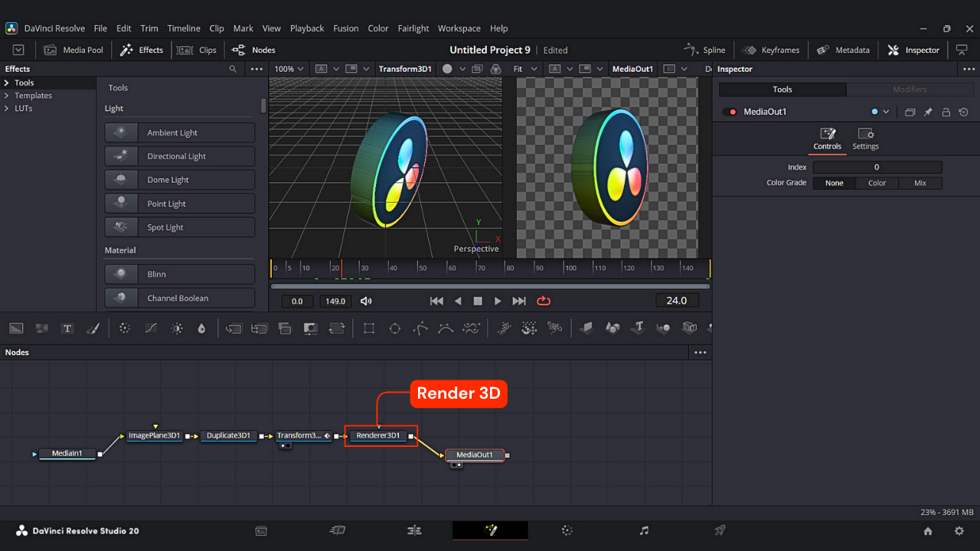Select the Rectangle mask tool

point(369,328)
